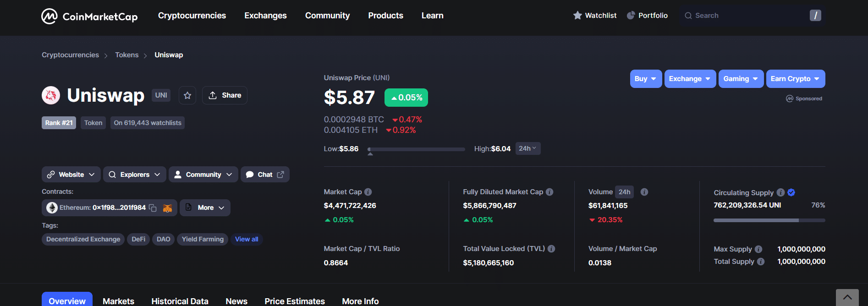
Task: Click the circulating supply progress bar
Action: (769, 220)
